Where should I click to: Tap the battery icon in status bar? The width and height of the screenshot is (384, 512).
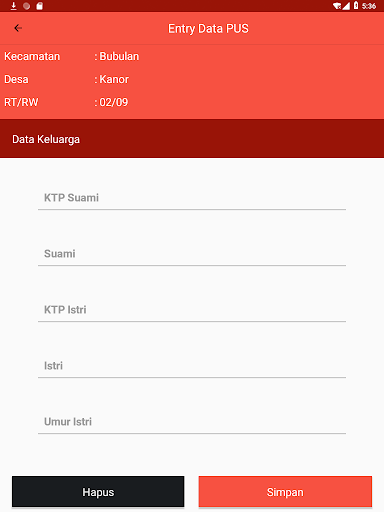tap(356, 6)
